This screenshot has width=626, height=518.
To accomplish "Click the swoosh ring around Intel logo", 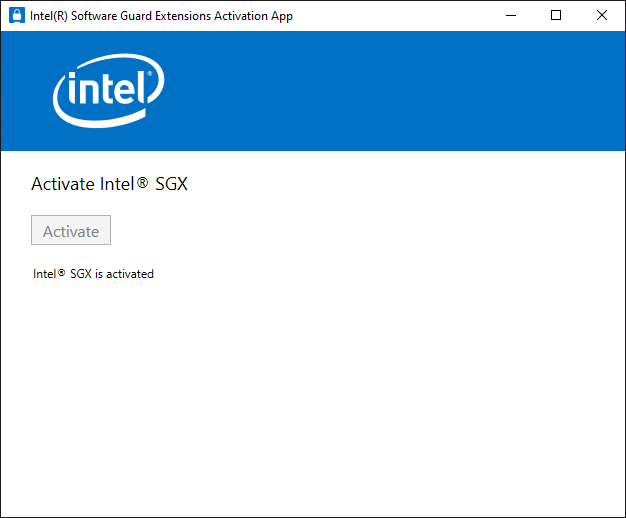I will click(x=105, y=122).
